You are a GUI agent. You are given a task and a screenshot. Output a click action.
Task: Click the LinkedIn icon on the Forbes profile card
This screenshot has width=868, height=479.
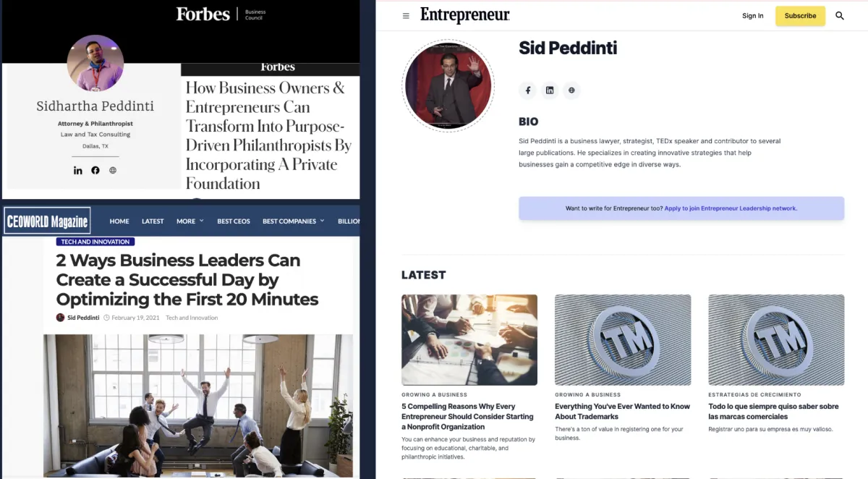tap(78, 171)
